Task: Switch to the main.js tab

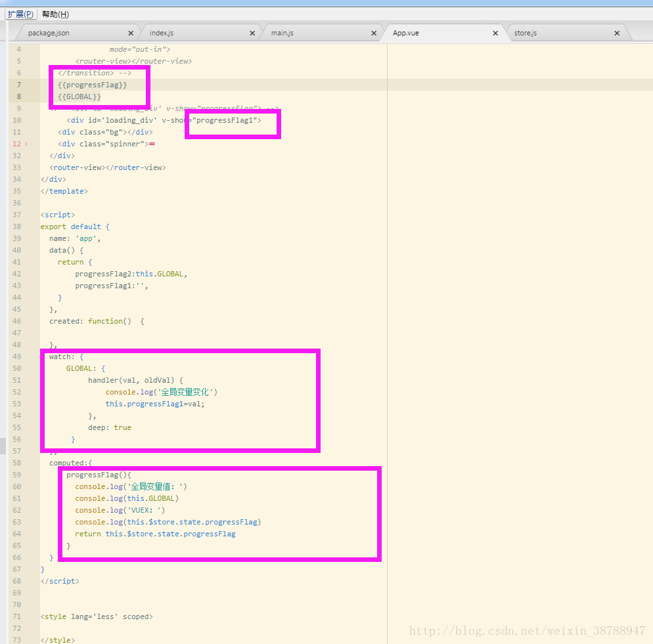Action: 282,33
